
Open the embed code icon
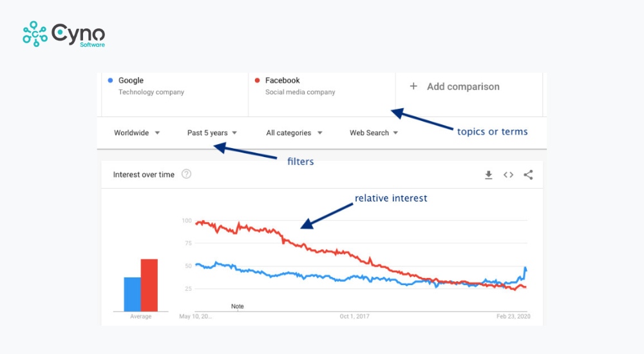pyautogui.click(x=508, y=174)
